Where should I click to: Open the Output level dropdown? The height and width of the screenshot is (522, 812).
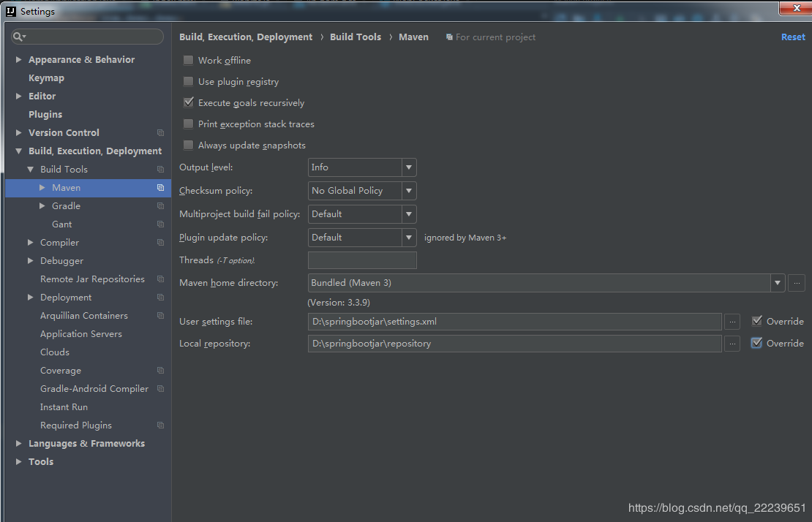click(x=362, y=167)
